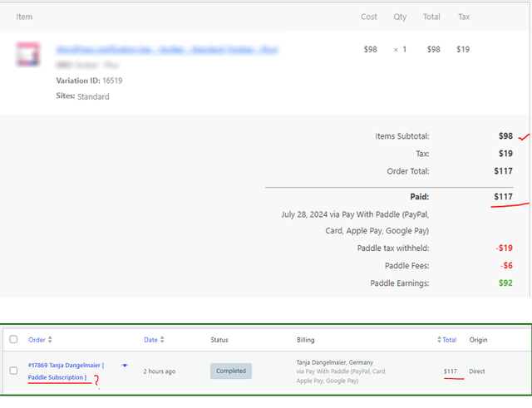This screenshot has height=408, width=532.
Task: Click the Status column header
Action: tap(219, 340)
